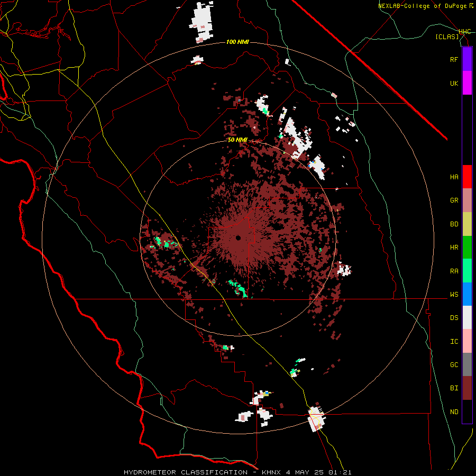Click the 'KHNX' station identifier
The image size is (476, 476).
pos(272,472)
